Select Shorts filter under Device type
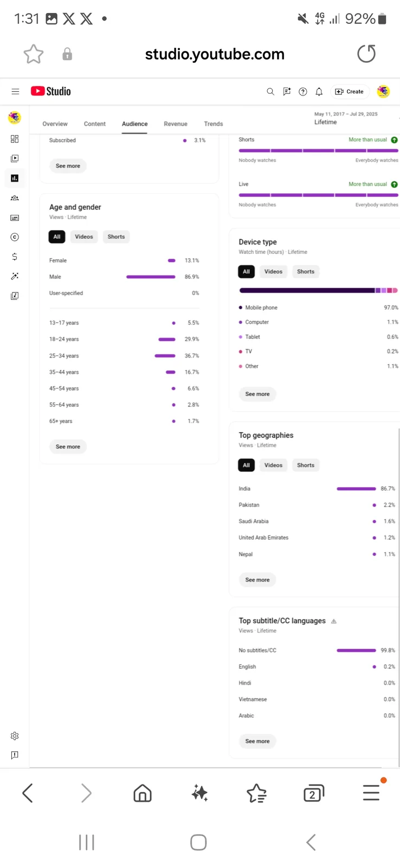The width and height of the screenshot is (400, 868). pyautogui.click(x=306, y=272)
